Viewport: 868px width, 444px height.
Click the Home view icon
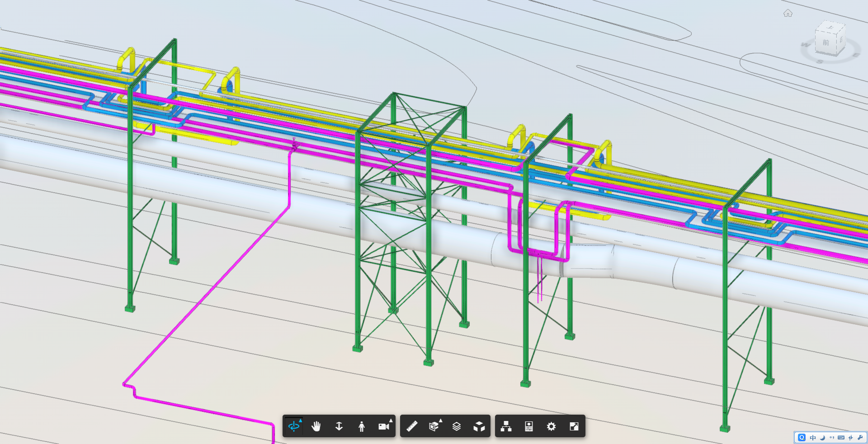[788, 14]
